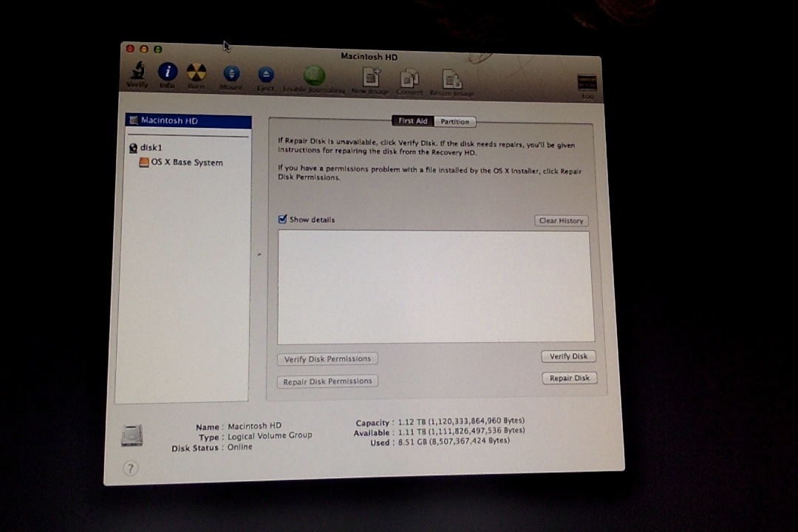Click the Used value 8.51 GB
This screenshot has width=798, height=532.
(454, 441)
